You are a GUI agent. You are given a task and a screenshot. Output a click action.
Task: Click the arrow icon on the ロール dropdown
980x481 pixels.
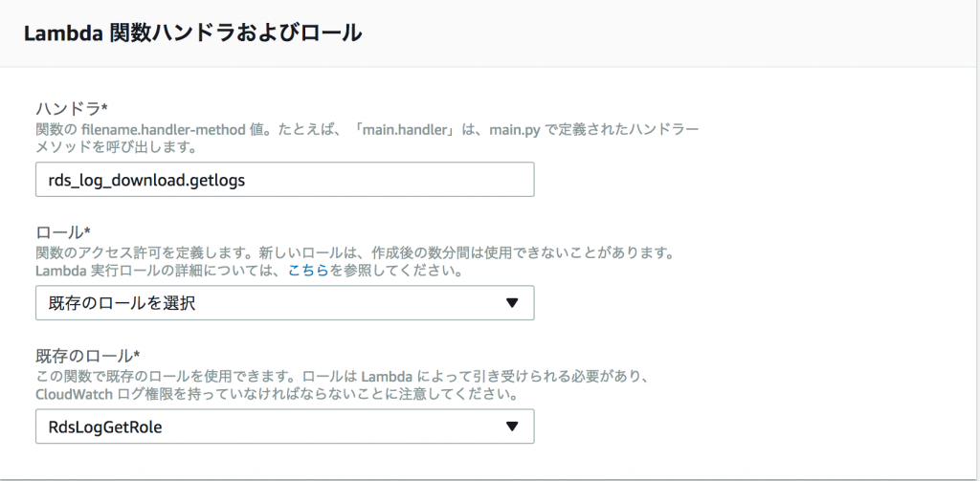coord(512,303)
